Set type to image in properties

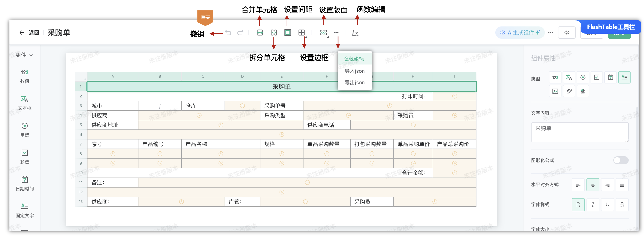[x=555, y=91]
